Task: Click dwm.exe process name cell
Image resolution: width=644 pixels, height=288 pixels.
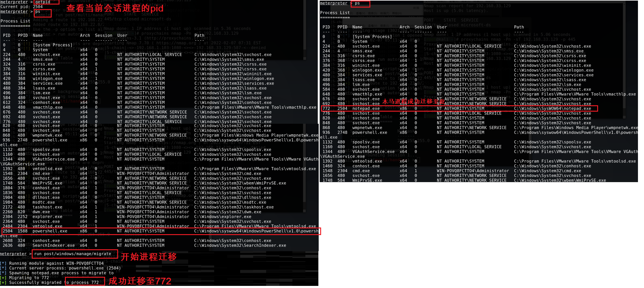Action: 41,212
